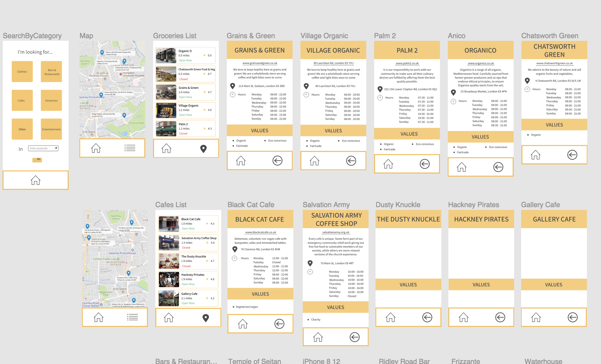Select Palm 2 list entry
Screen dimensions: 601x364
pyautogui.click(x=186, y=129)
